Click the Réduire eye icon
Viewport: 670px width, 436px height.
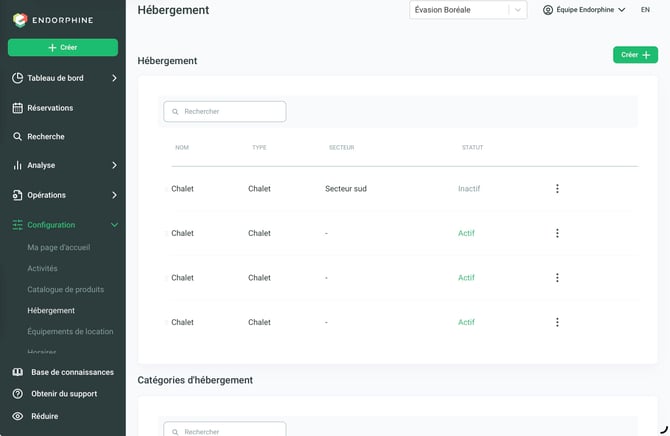point(18,416)
